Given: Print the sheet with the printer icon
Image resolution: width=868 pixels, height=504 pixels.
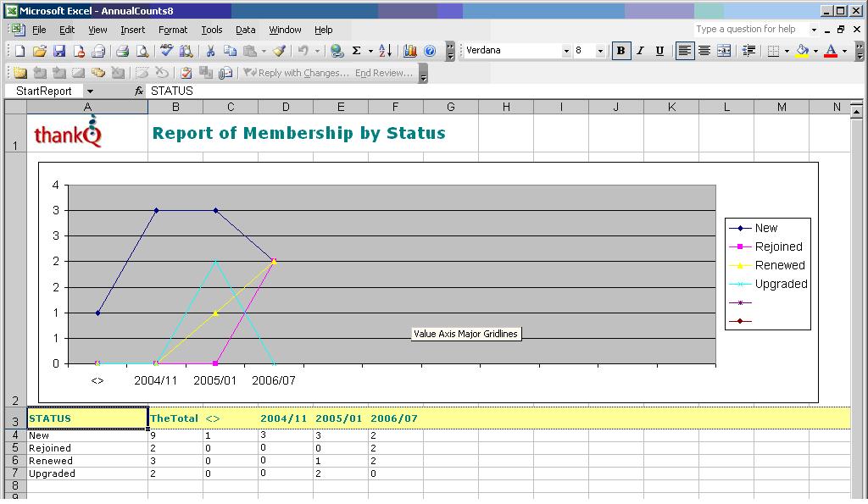Looking at the screenshot, I should point(122,51).
